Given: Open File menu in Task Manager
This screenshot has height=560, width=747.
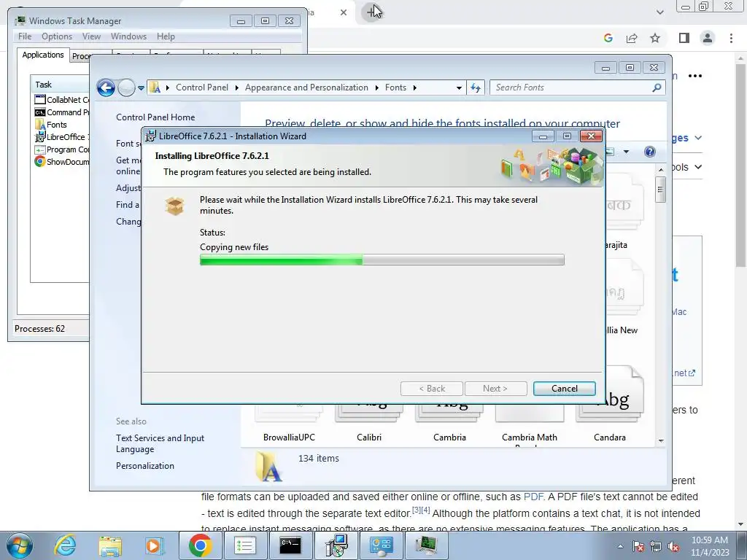Looking at the screenshot, I should pos(25,36).
